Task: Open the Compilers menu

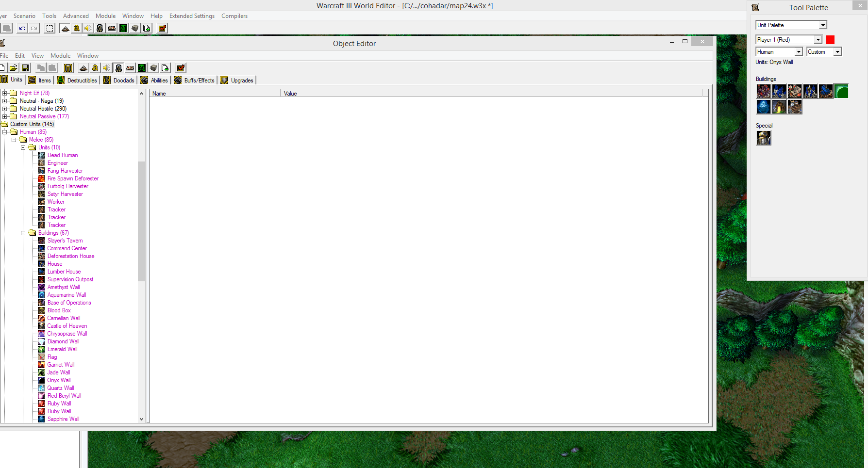Action: 234,16
